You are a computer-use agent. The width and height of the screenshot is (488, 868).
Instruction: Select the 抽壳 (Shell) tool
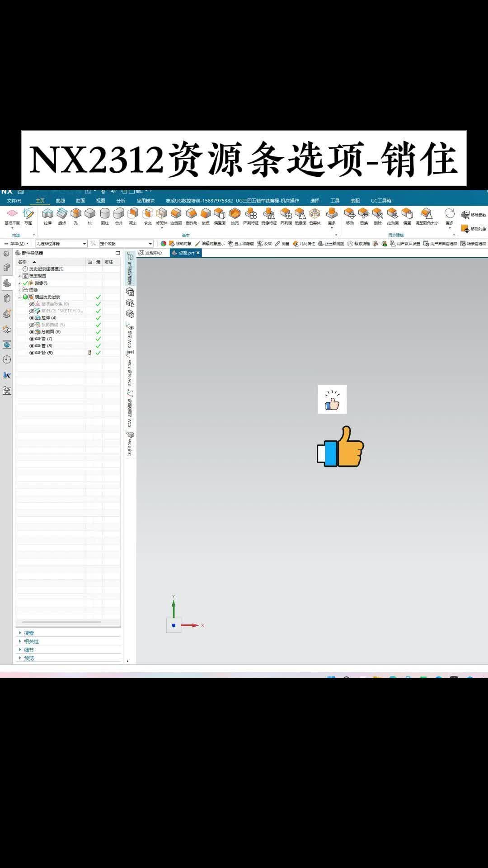[235, 216]
